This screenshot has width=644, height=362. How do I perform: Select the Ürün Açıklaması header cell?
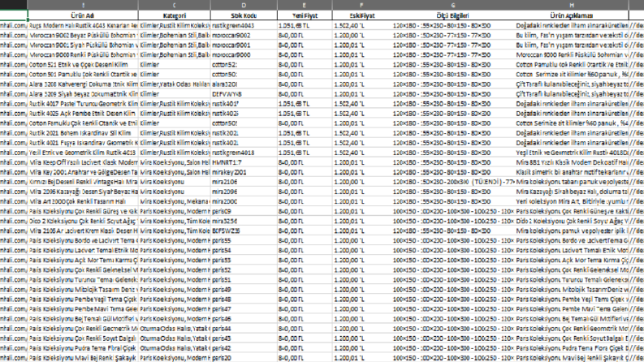pyautogui.click(x=571, y=15)
